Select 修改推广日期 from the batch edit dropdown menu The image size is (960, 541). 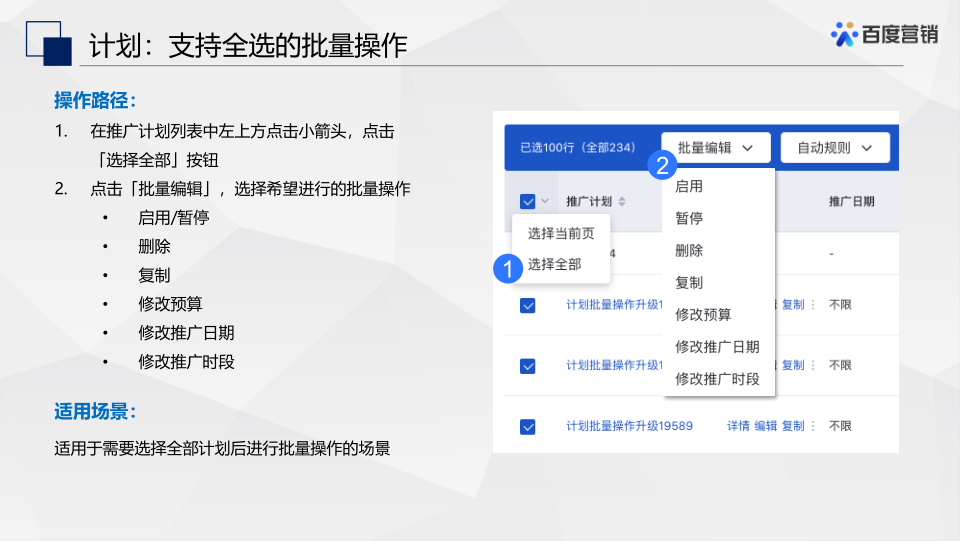717,347
